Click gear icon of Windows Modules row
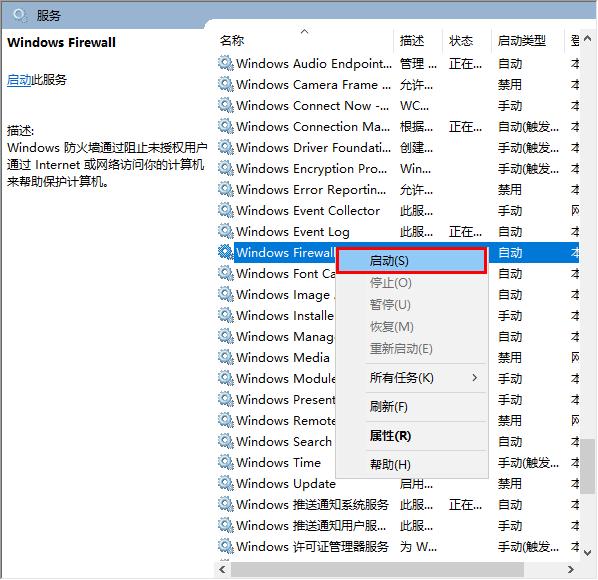Image resolution: width=598 pixels, height=580 pixels. pos(225,378)
